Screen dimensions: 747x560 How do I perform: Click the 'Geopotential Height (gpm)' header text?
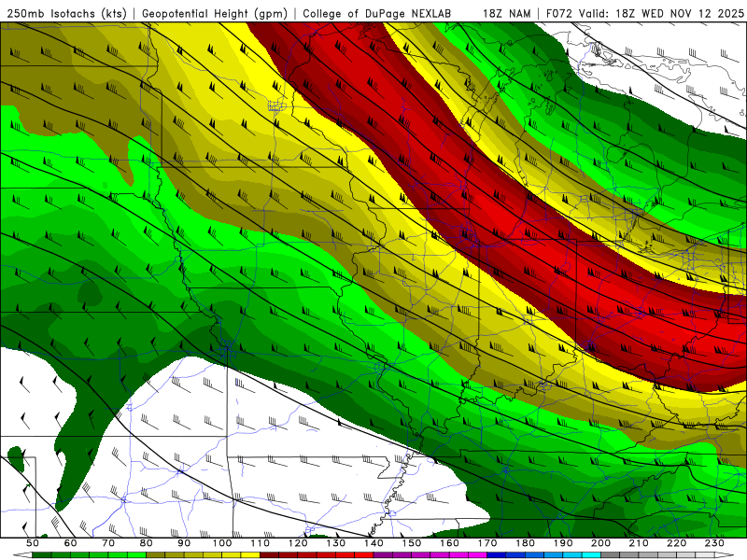[x=215, y=13]
